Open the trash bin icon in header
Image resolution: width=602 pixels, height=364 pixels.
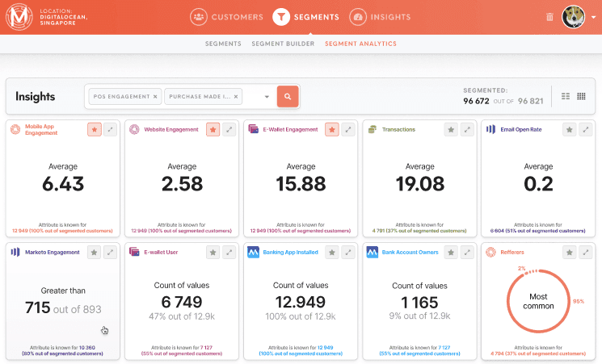[x=550, y=16]
